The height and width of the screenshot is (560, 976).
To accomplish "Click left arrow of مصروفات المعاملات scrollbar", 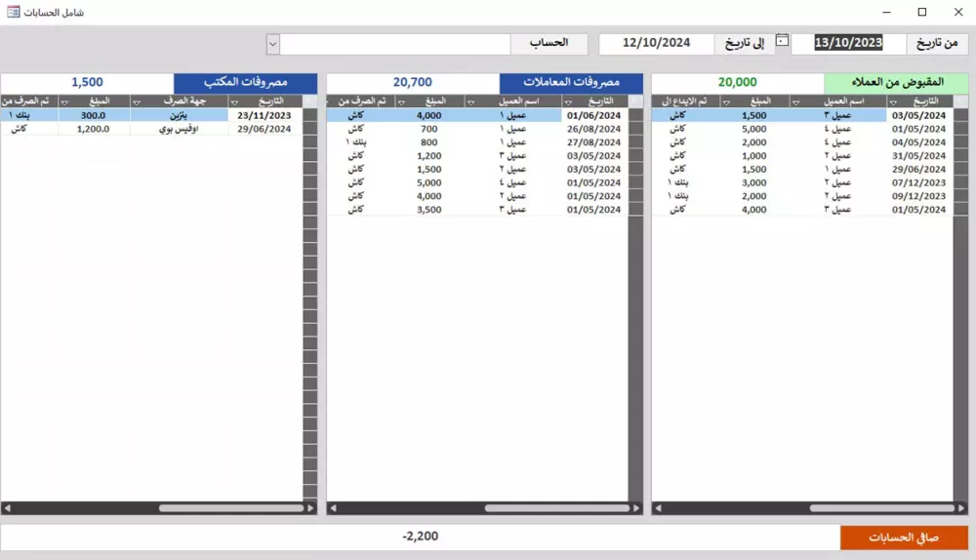I will click(x=333, y=508).
